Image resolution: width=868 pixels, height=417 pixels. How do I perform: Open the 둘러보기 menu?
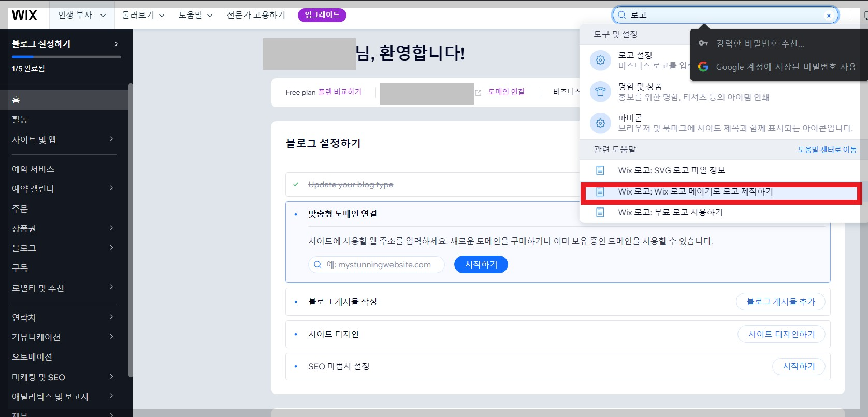[x=143, y=15]
